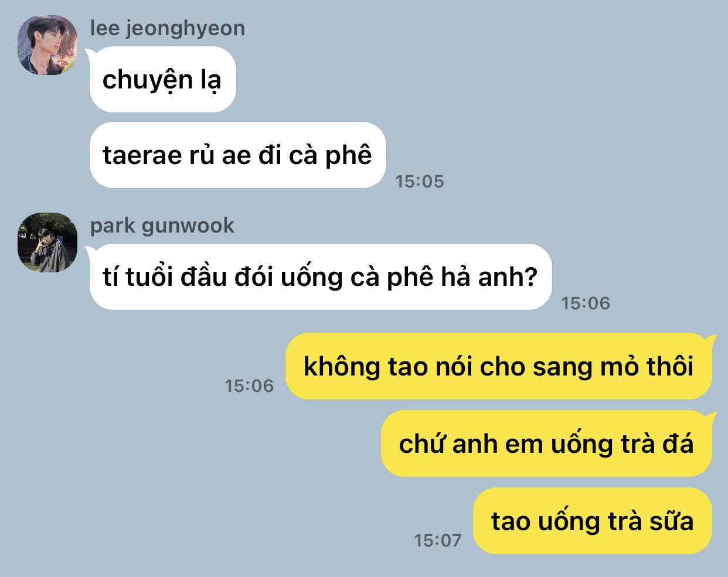Tap the sender name lee jeonghyeon
Image resolution: width=728 pixels, height=577 pixels.
(x=168, y=28)
